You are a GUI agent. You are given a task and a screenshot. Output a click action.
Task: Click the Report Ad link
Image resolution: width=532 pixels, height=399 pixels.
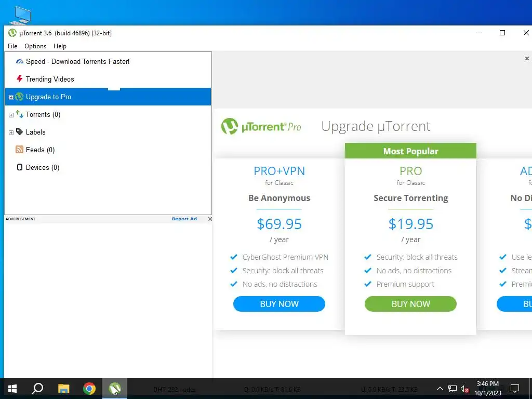[x=184, y=219]
